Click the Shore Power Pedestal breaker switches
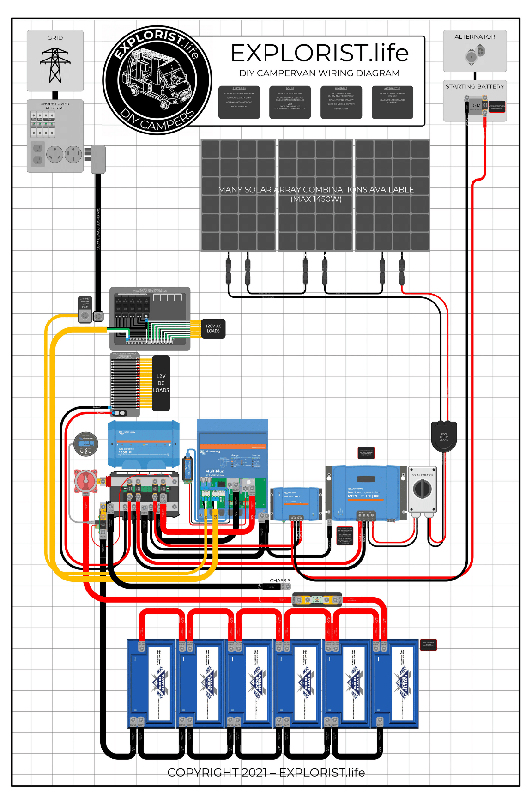 coord(43,125)
